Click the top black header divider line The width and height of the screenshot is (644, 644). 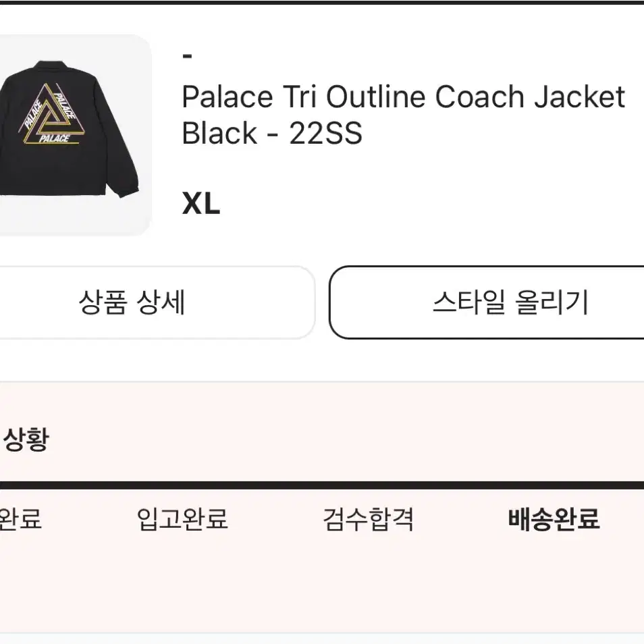click(x=322, y=2)
